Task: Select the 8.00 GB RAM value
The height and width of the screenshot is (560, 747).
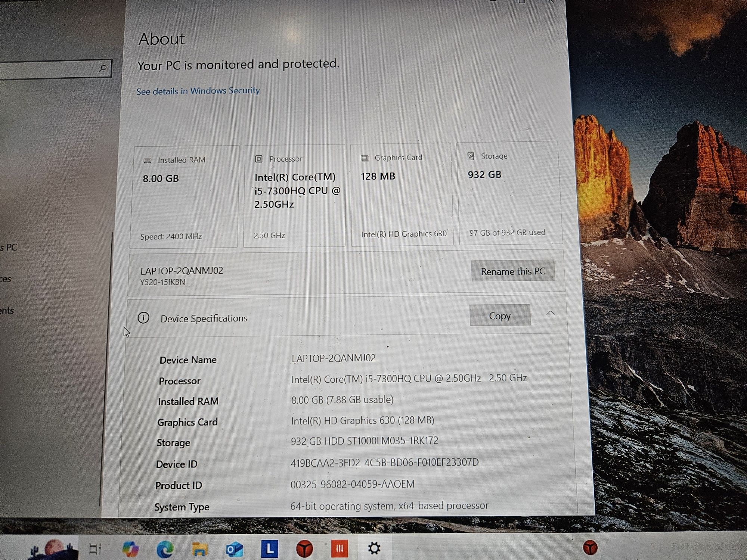Action: point(161,178)
